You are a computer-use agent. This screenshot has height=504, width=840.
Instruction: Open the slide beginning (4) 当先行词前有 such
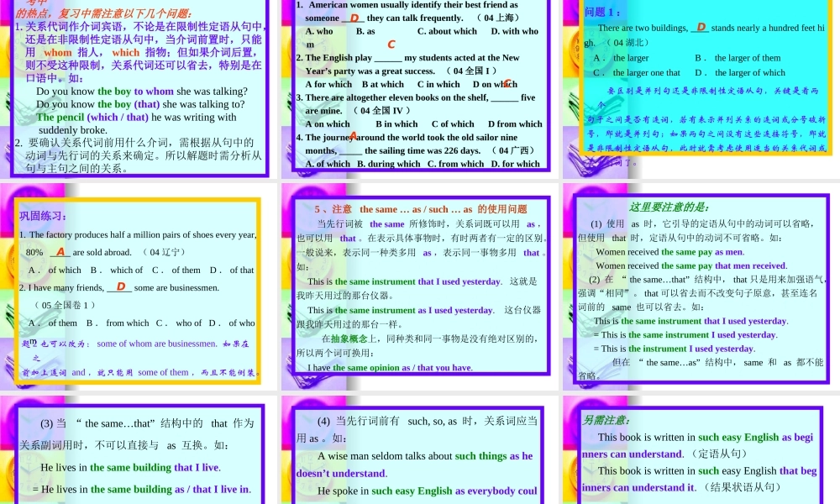(421, 450)
